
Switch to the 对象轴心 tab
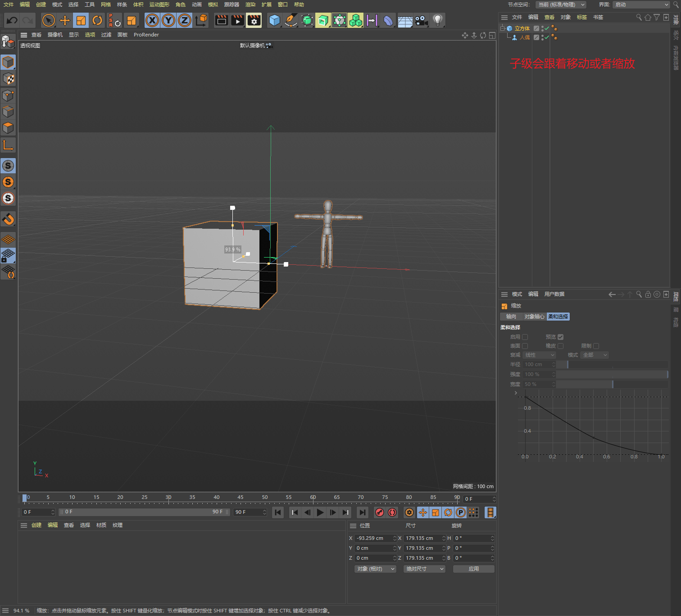(x=534, y=317)
